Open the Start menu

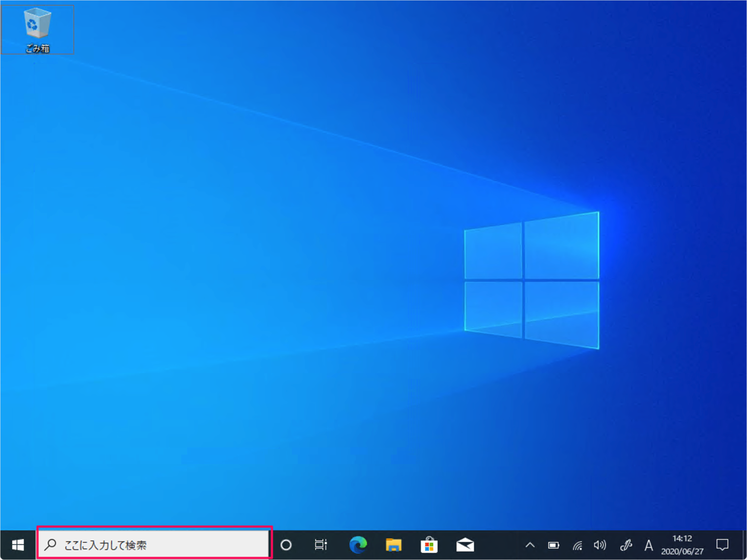(x=18, y=545)
